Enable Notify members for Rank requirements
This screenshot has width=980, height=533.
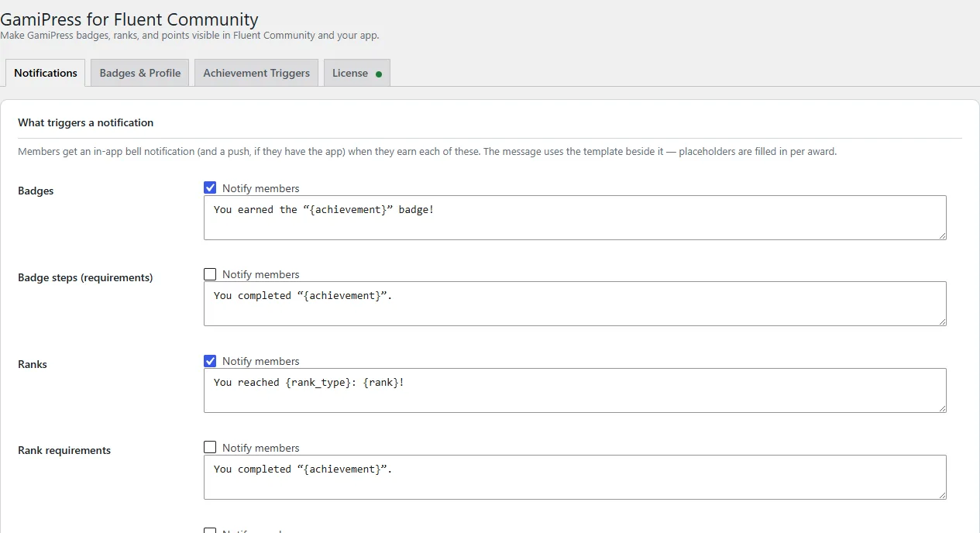point(210,447)
